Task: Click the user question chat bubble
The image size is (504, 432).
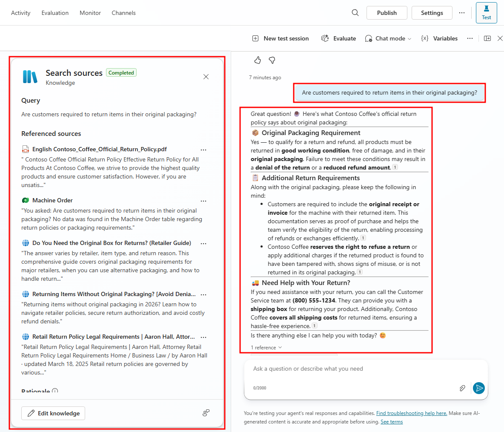Action: 389,92
